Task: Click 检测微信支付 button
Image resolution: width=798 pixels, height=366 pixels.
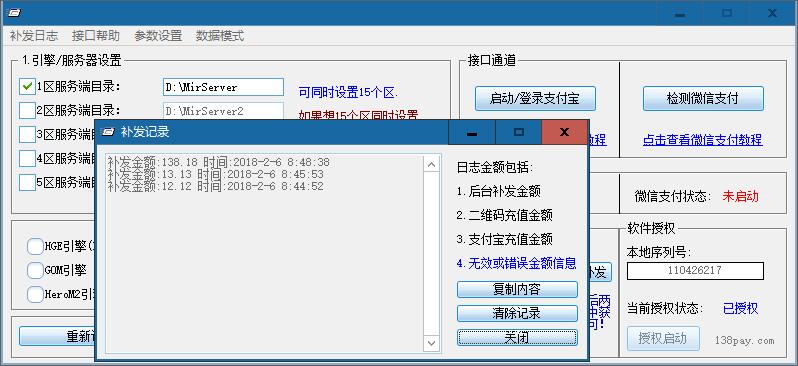Action: click(703, 98)
